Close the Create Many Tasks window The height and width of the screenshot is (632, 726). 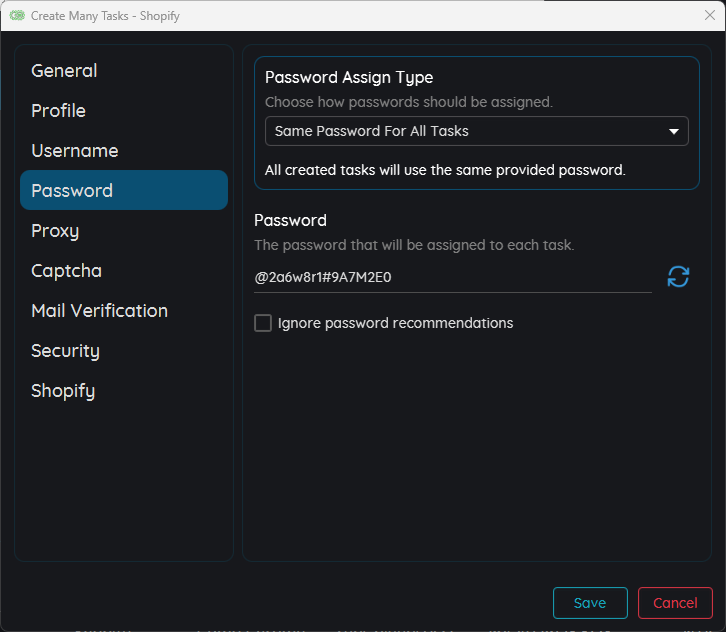coord(709,16)
